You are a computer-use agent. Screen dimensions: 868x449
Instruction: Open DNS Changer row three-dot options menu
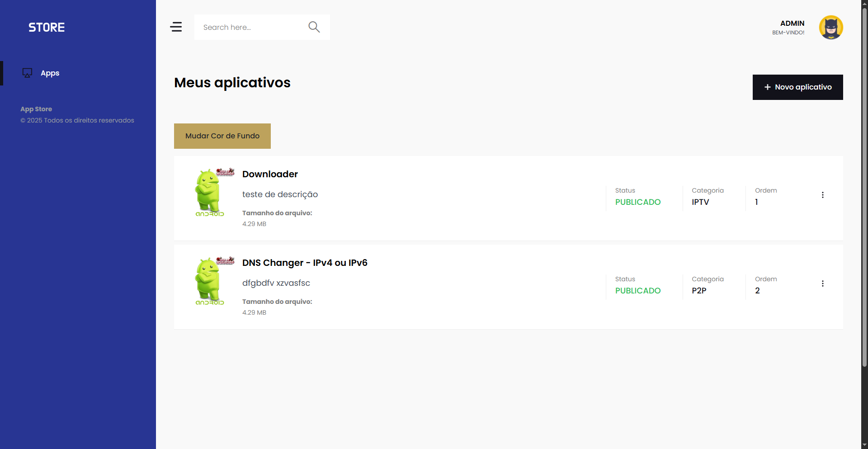click(x=822, y=284)
